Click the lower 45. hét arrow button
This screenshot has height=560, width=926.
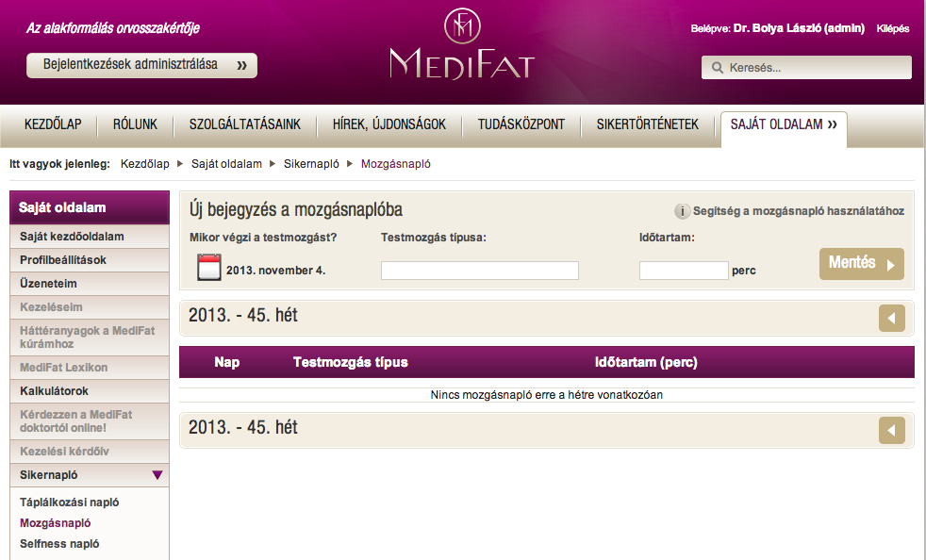(x=892, y=430)
